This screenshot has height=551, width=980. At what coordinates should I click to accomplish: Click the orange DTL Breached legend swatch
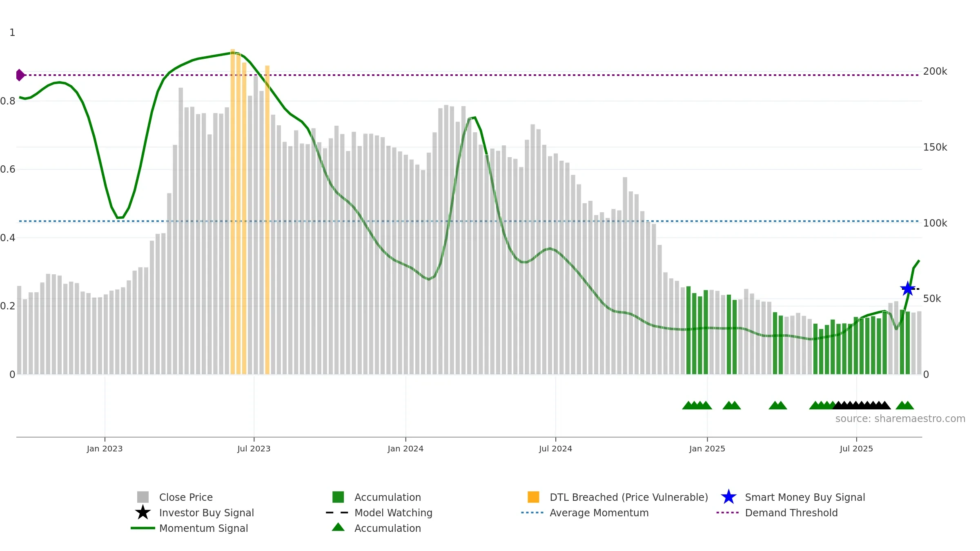[x=533, y=497]
